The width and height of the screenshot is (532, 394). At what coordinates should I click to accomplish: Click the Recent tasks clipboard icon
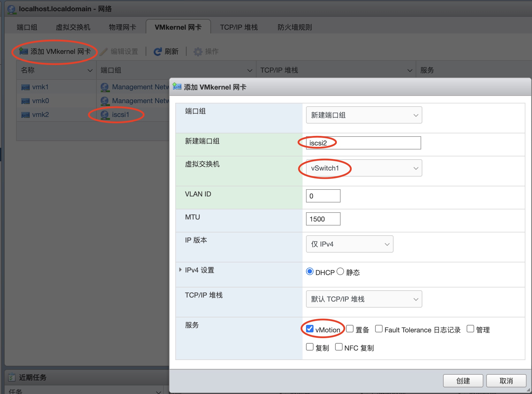(12, 377)
